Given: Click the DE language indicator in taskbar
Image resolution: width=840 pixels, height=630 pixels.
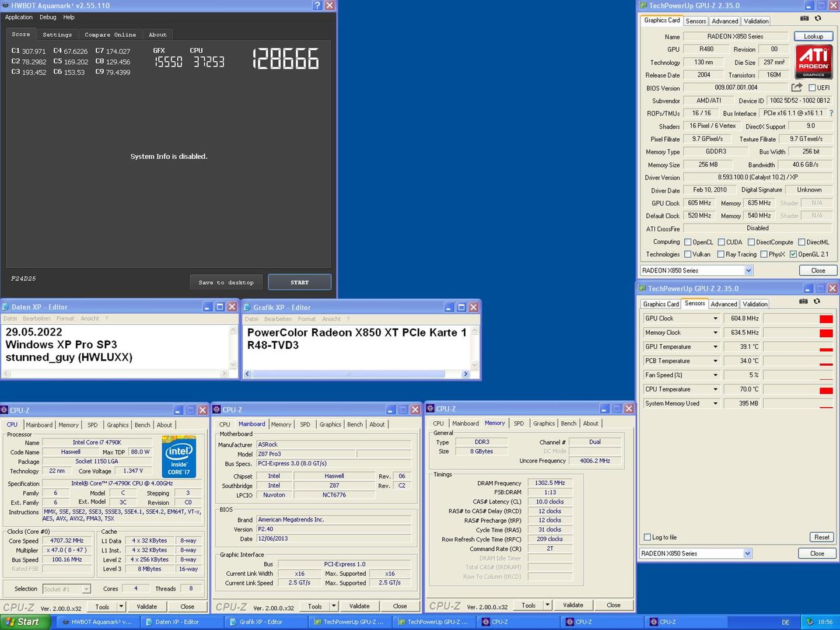Looking at the screenshot, I should click(785, 622).
